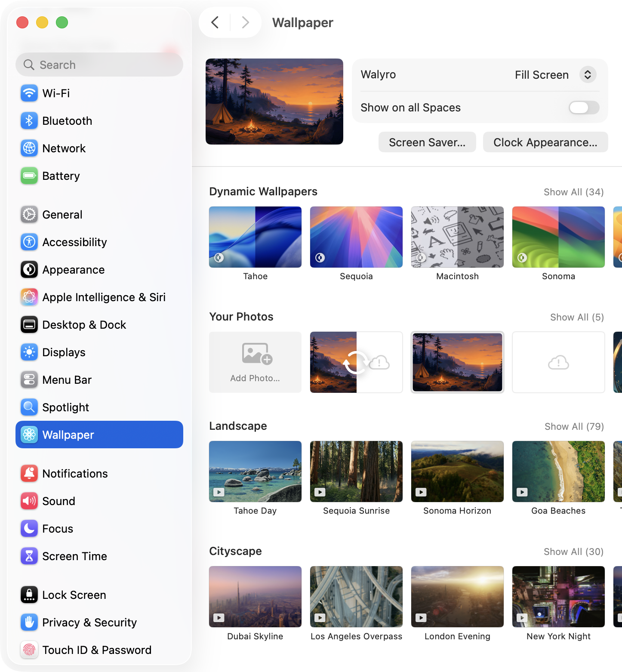Click the Appearance icon in sidebar
Viewport: 622px width, 672px height.
click(x=29, y=269)
